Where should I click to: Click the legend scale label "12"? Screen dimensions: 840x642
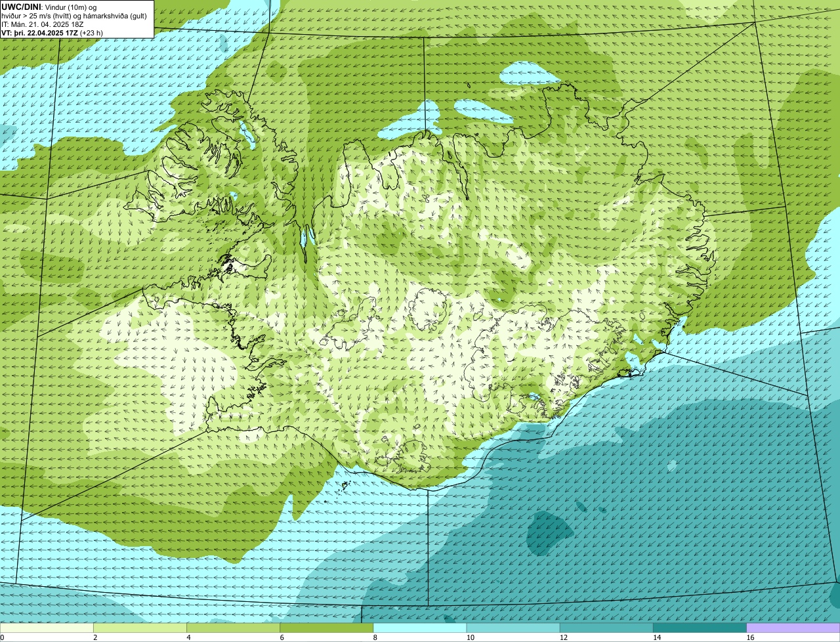pyautogui.click(x=564, y=637)
